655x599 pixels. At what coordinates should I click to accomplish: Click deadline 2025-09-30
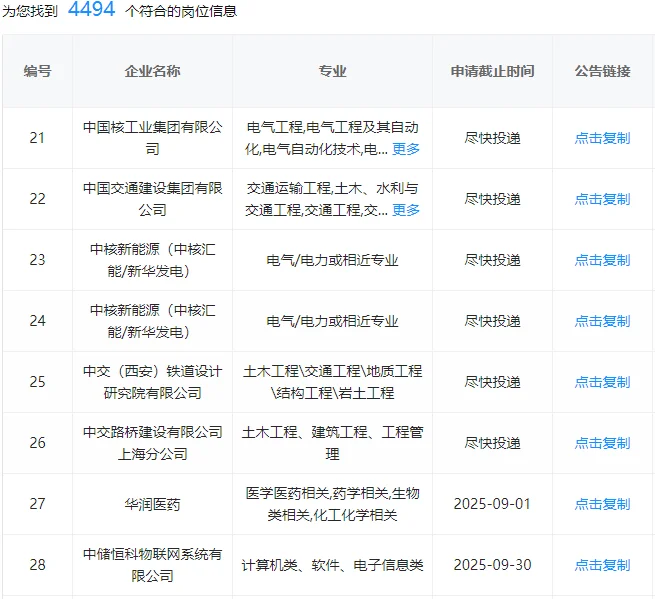pos(492,565)
